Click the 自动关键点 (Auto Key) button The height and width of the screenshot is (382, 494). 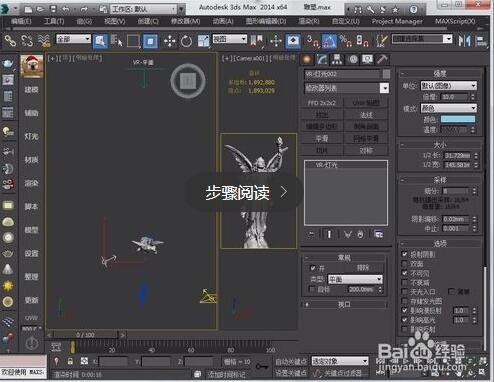click(x=291, y=361)
